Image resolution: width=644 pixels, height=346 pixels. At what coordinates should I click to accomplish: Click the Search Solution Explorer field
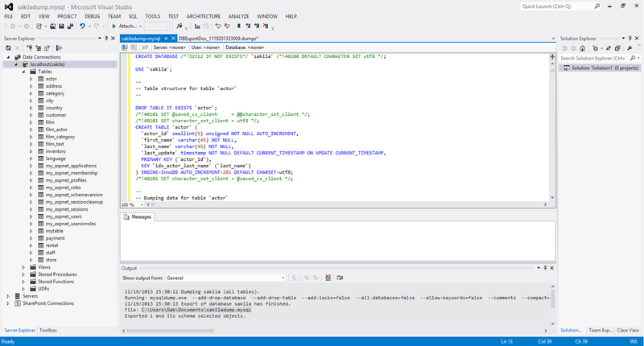[x=594, y=58]
